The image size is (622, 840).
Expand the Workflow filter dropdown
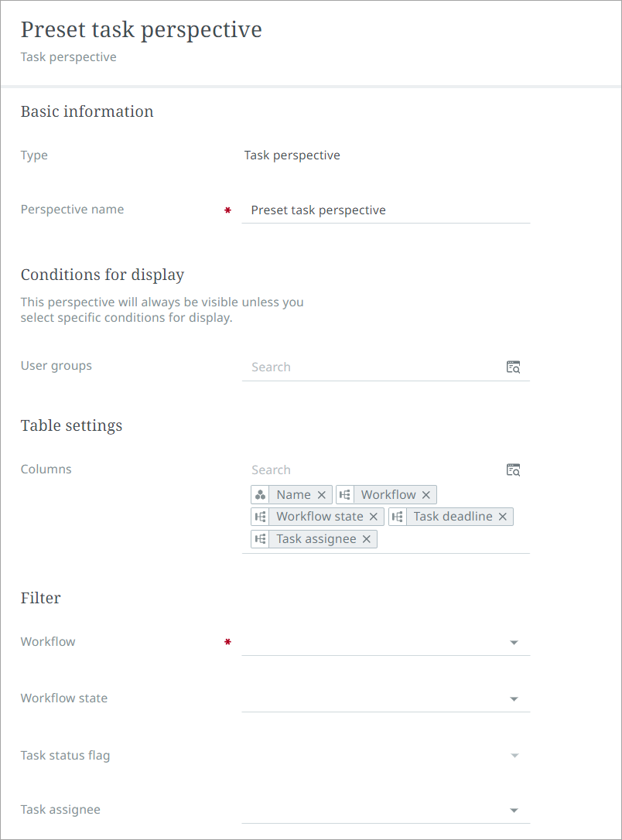click(514, 643)
